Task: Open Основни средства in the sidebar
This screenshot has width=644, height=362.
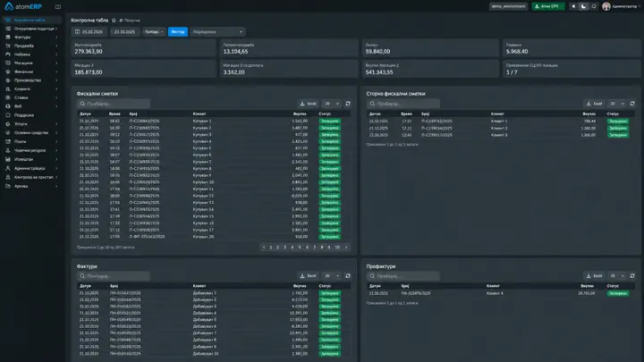Action: coord(32,133)
